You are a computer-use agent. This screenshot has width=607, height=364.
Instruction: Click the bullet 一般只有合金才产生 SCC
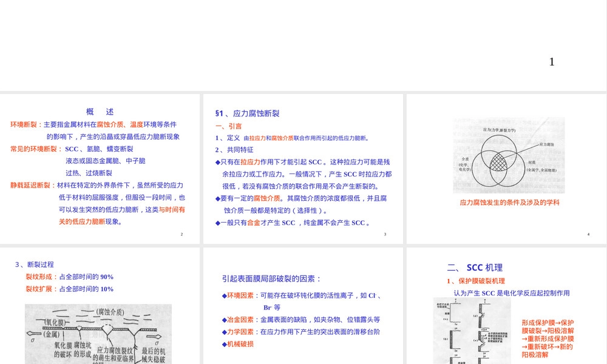coord(293,223)
